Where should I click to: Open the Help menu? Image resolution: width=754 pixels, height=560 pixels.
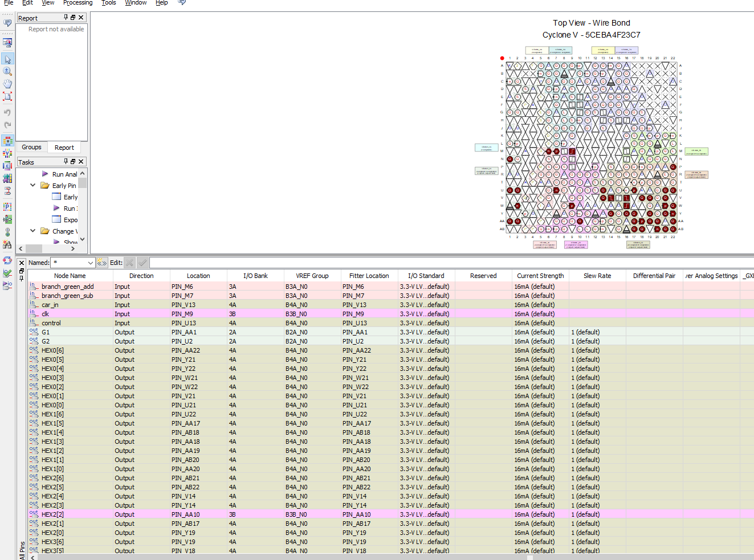point(162,3)
